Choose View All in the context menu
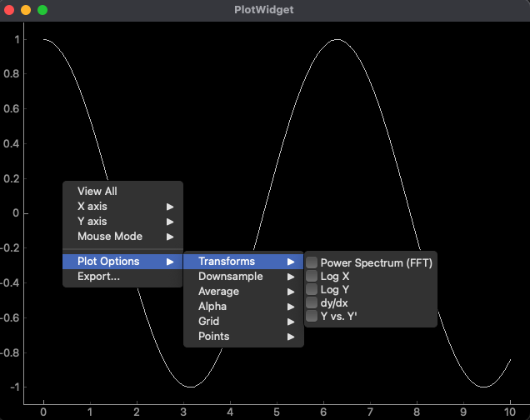The height and width of the screenshot is (420, 530). pos(122,191)
